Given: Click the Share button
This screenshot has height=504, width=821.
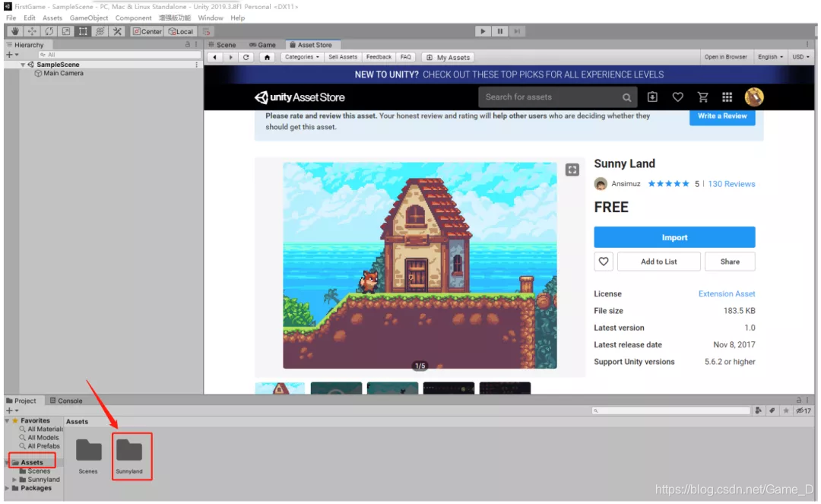Looking at the screenshot, I should [x=730, y=262].
